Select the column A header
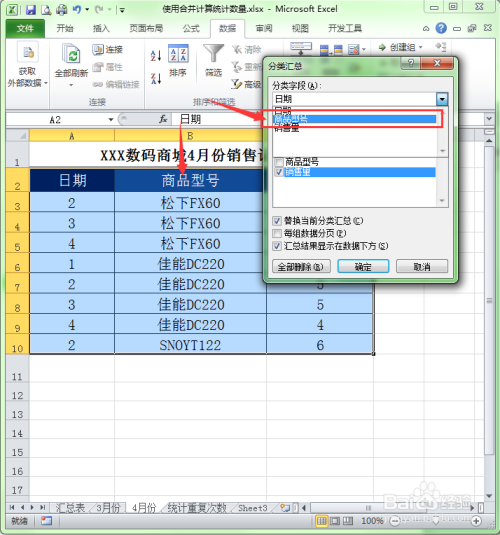500x535 pixels. pos(72,136)
